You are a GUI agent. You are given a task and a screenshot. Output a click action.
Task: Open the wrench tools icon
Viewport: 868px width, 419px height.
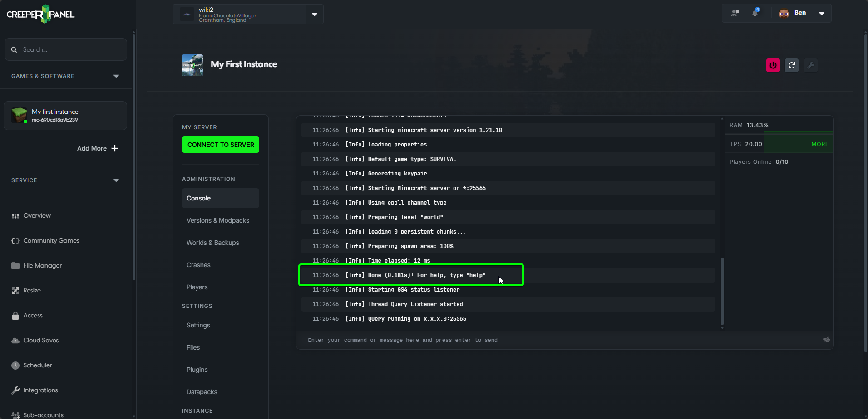point(811,65)
